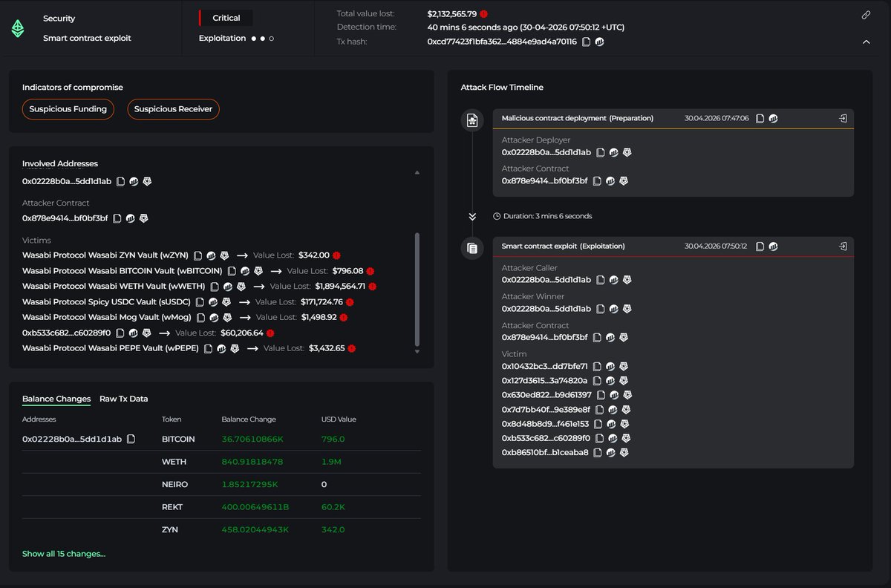Image resolution: width=891 pixels, height=588 pixels.
Task: Click the Total value lost amount $2,132,565.79
Action: 452,13
